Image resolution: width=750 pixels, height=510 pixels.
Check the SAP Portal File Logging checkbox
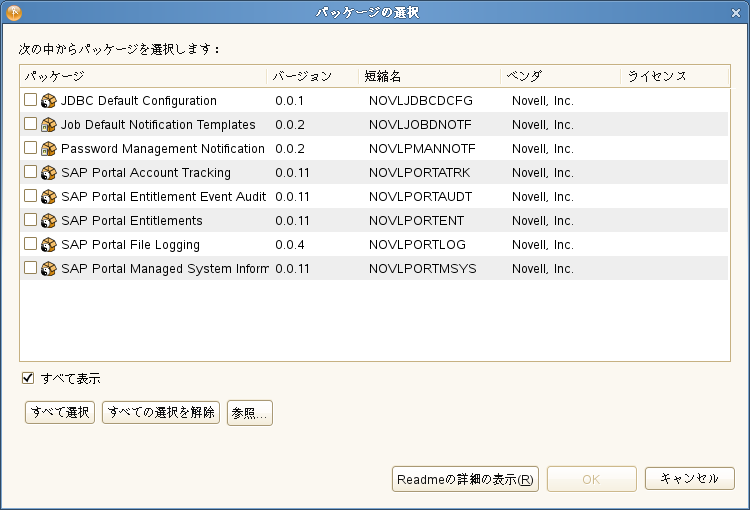pos(30,243)
